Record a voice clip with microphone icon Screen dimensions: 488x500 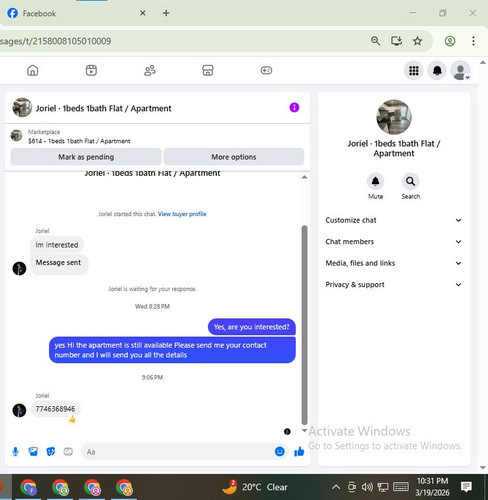coord(15,452)
